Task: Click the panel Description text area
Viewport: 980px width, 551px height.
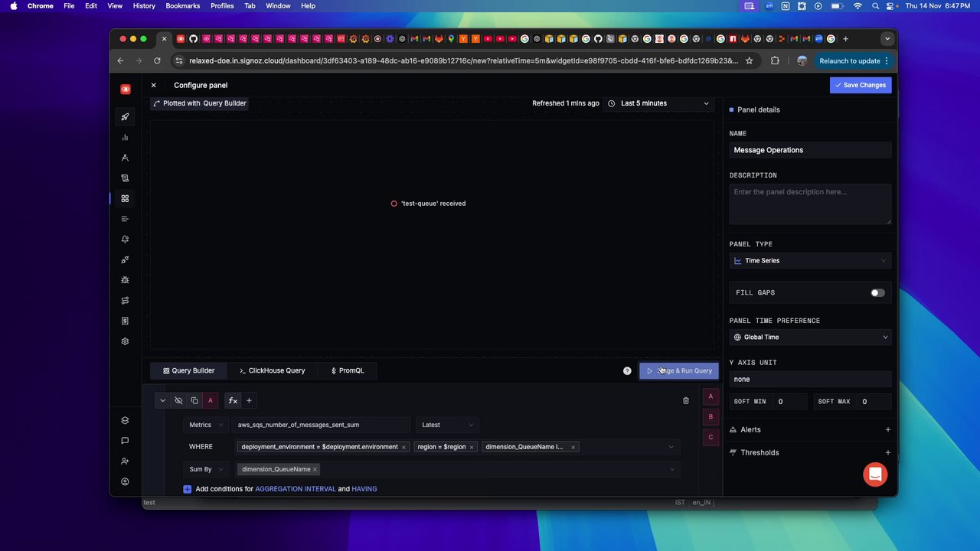Action: click(x=810, y=204)
